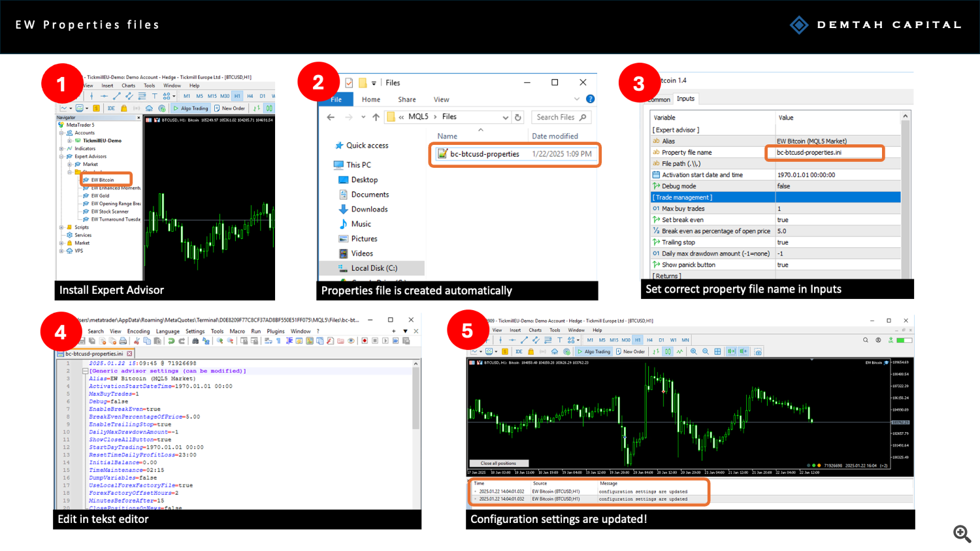Select TickmillEU-Demo account in Navigator
The width and height of the screenshot is (980, 551).
(102, 140)
